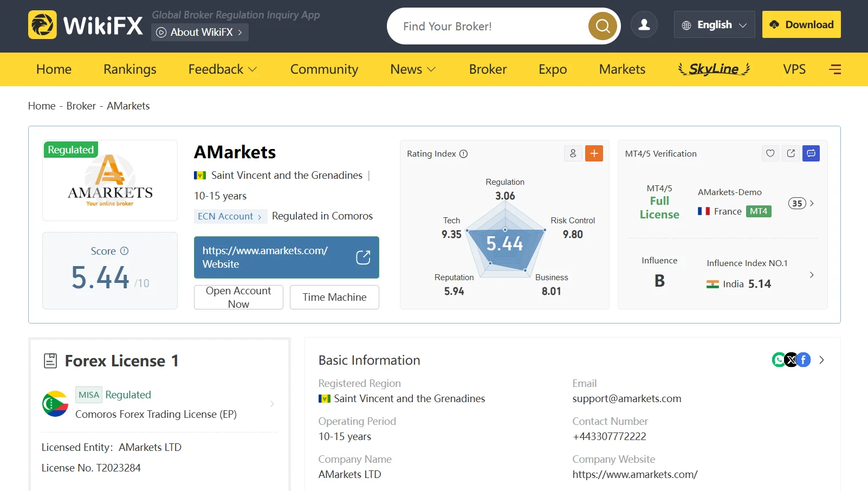The image size is (868, 491).
Task: Click the hamburger menu icon in navbar
Action: click(x=835, y=69)
